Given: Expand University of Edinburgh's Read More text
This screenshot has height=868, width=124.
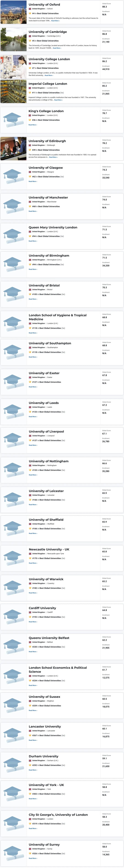Looking at the screenshot, I should click(53, 157).
